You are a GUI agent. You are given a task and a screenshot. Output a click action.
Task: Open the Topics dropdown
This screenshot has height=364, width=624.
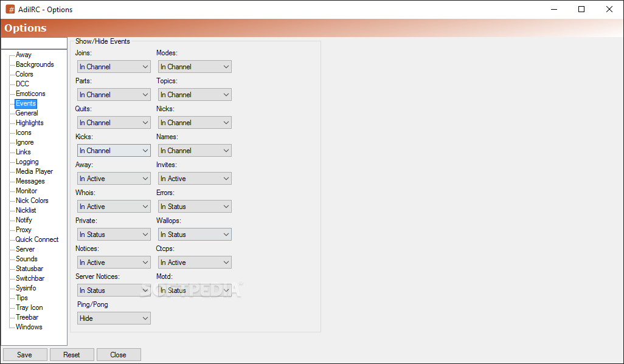tap(195, 95)
